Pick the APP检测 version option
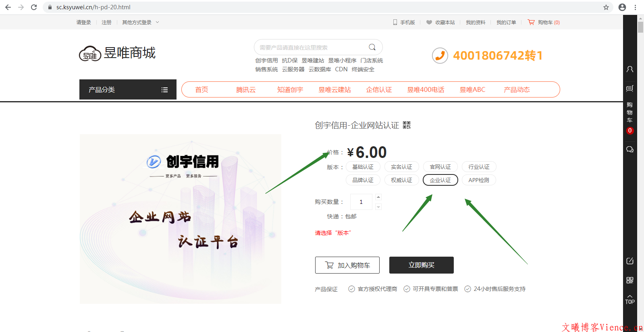Screen dimensions: 644x332 point(479,180)
